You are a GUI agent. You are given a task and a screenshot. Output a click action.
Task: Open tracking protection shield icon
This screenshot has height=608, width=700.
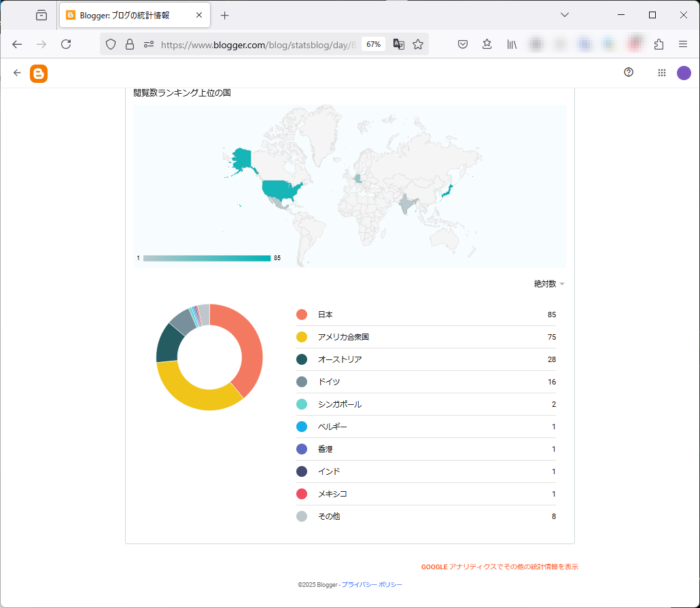click(x=111, y=44)
